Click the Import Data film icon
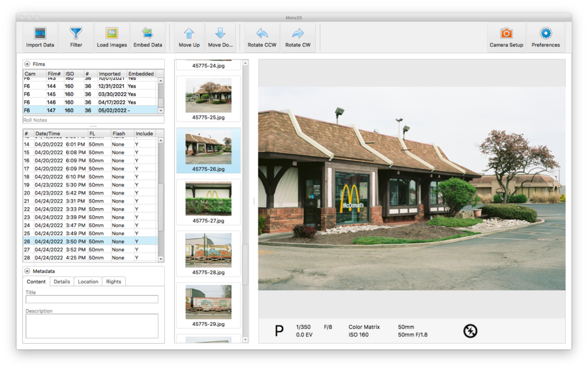 pyautogui.click(x=40, y=33)
